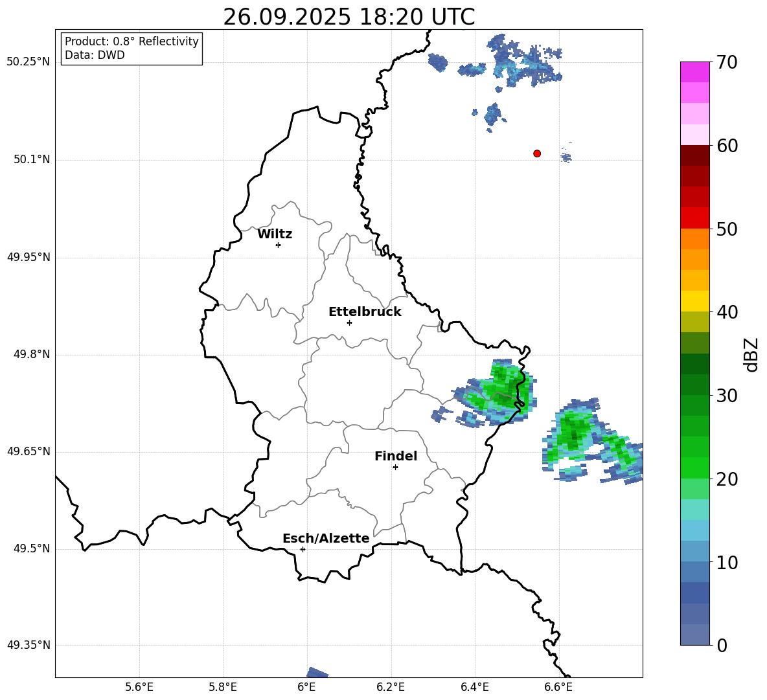The width and height of the screenshot is (767, 700).
Task: Click the Findel city label
Action: (x=396, y=456)
